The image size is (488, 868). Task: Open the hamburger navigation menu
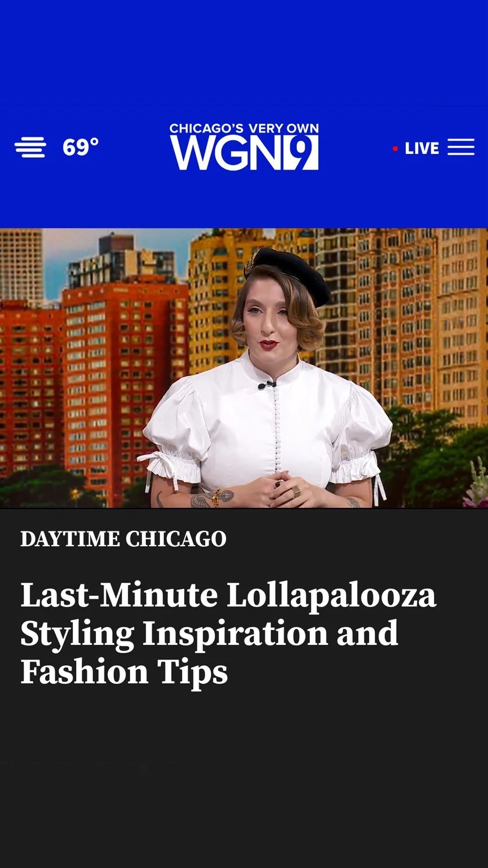(461, 148)
